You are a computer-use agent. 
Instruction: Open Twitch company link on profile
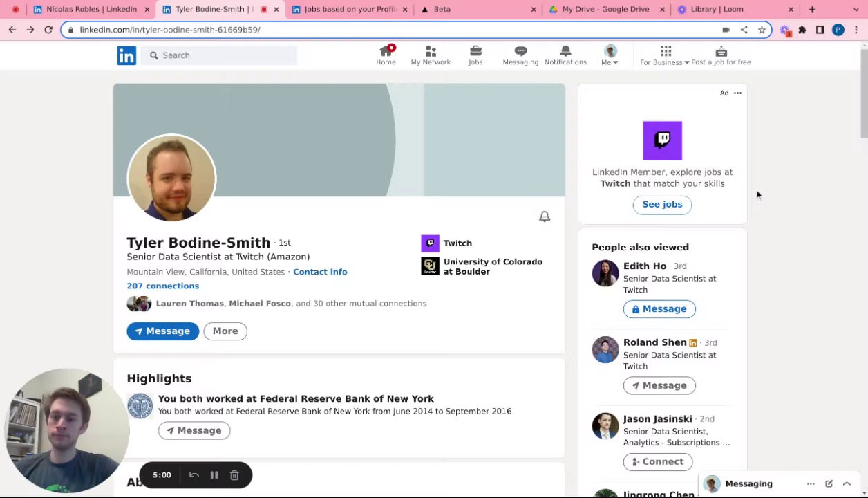[x=446, y=243]
